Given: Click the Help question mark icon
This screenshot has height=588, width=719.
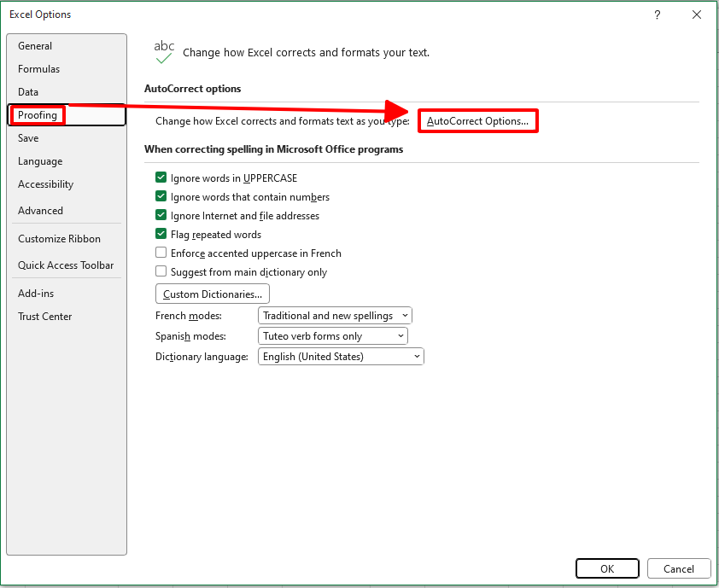Looking at the screenshot, I should point(658,15).
